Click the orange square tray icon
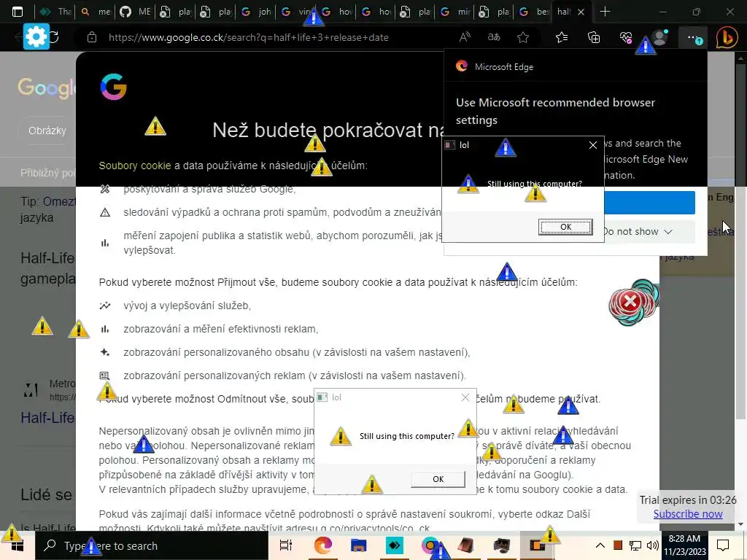The image size is (747, 560). (617, 545)
